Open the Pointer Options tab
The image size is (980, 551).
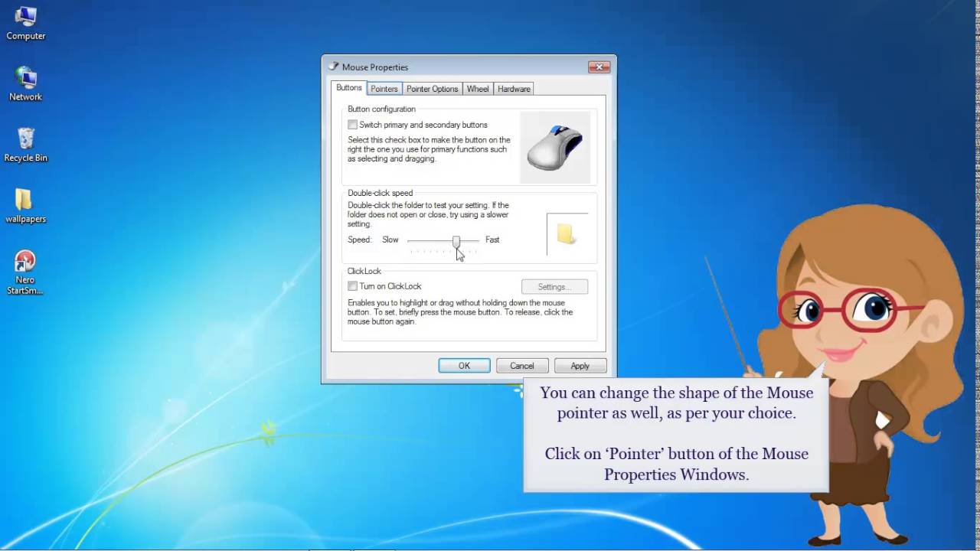pos(433,89)
